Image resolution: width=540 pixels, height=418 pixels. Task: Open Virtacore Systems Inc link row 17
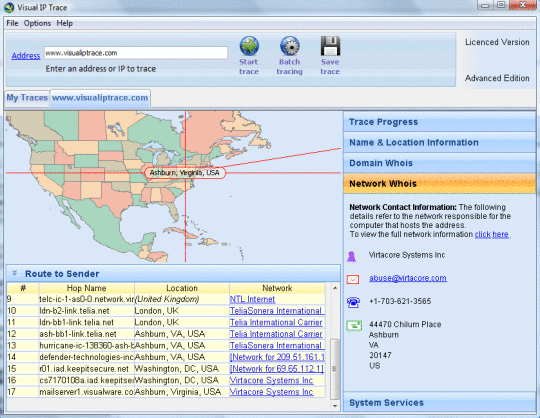click(x=272, y=392)
